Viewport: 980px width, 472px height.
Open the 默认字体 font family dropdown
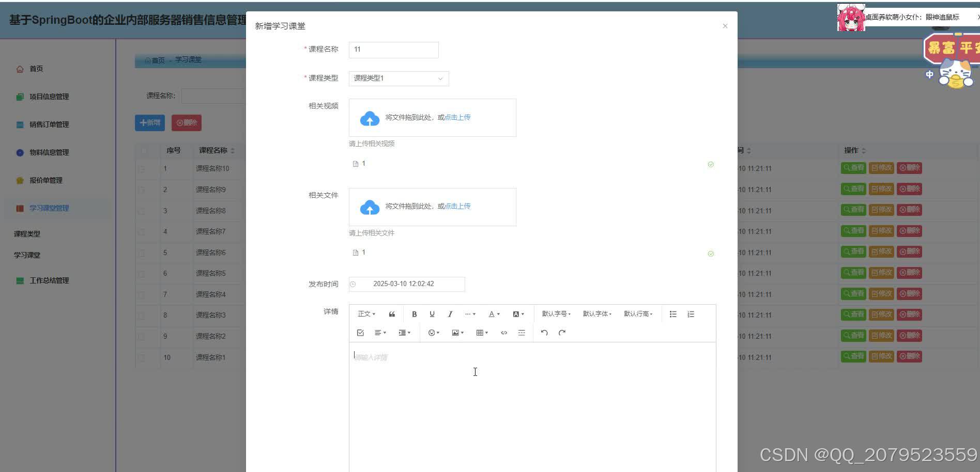pyautogui.click(x=597, y=314)
